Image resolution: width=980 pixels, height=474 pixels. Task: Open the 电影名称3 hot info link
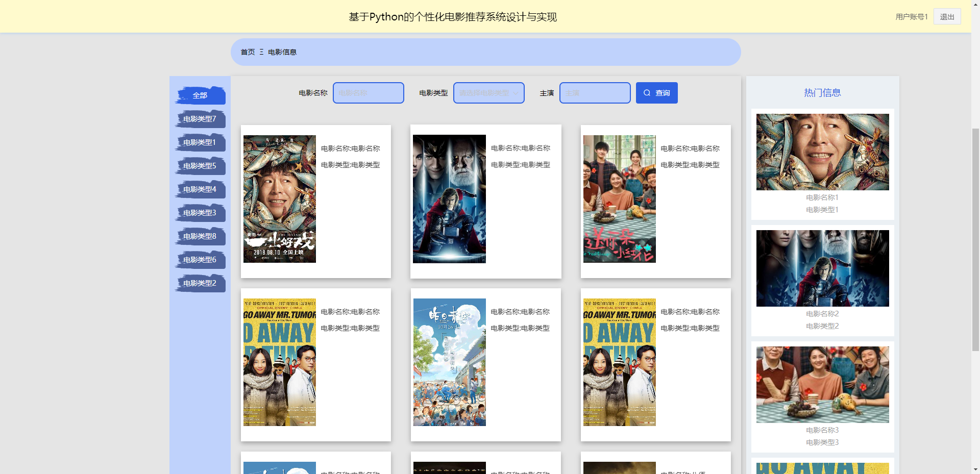click(x=822, y=430)
